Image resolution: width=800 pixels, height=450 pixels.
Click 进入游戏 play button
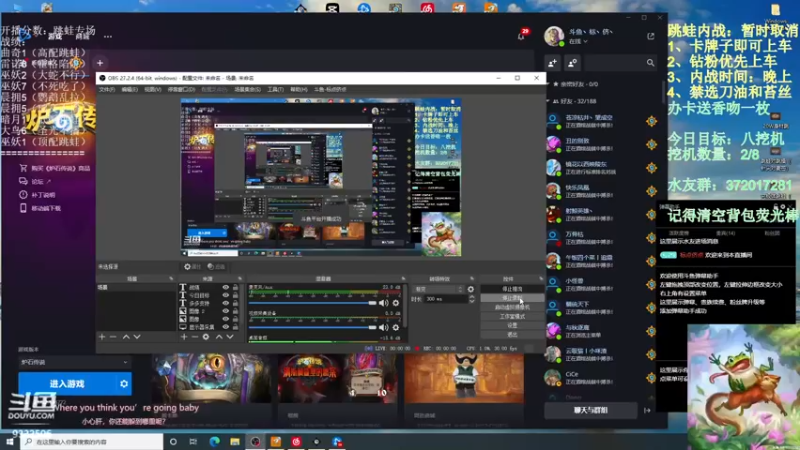pos(67,384)
